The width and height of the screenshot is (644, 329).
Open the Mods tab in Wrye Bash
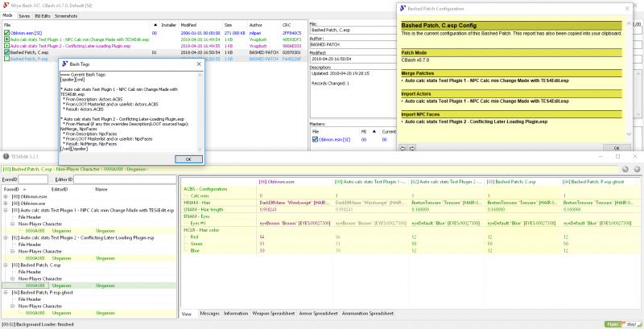pos(7,15)
